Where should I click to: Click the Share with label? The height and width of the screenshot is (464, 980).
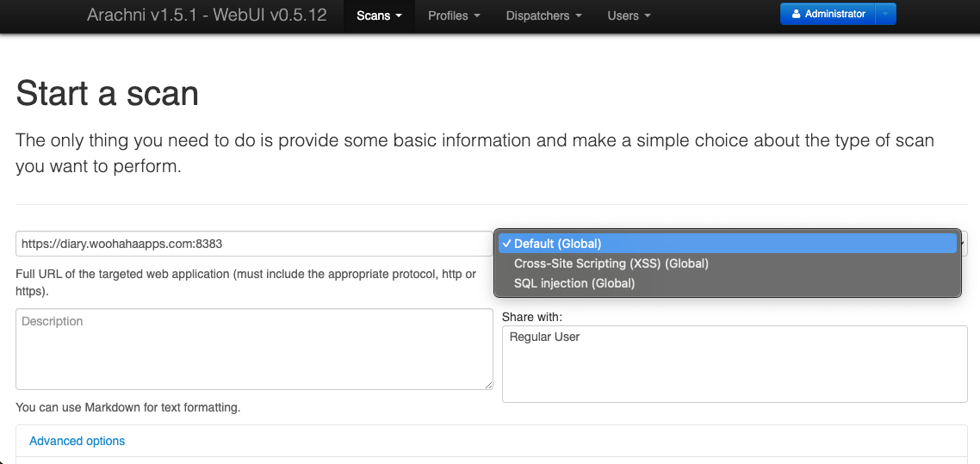pos(532,318)
